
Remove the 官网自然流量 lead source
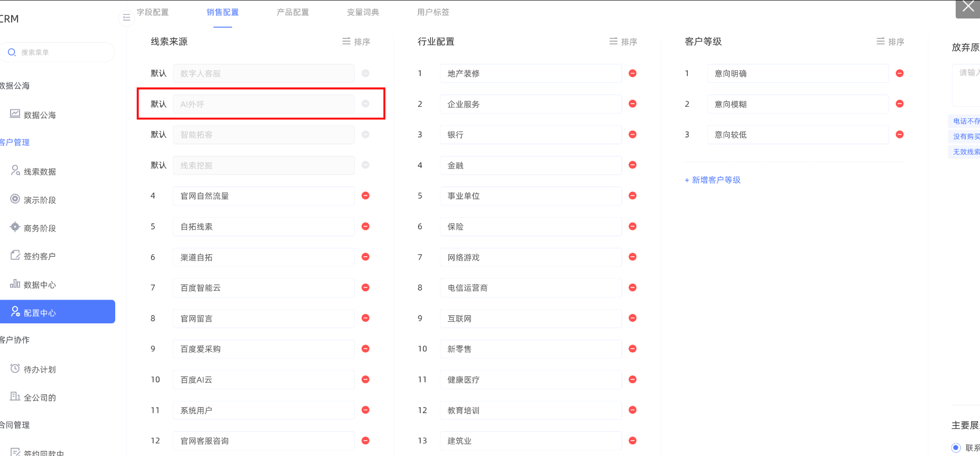[365, 196]
